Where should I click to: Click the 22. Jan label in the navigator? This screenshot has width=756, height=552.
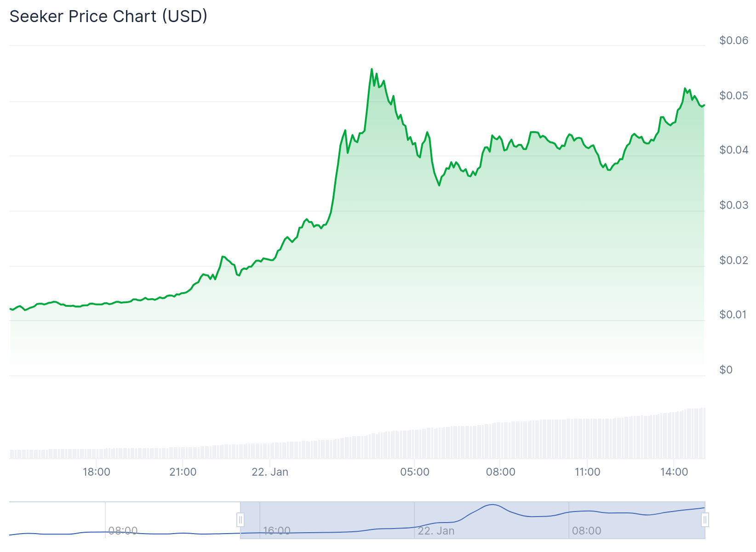[436, 531]
